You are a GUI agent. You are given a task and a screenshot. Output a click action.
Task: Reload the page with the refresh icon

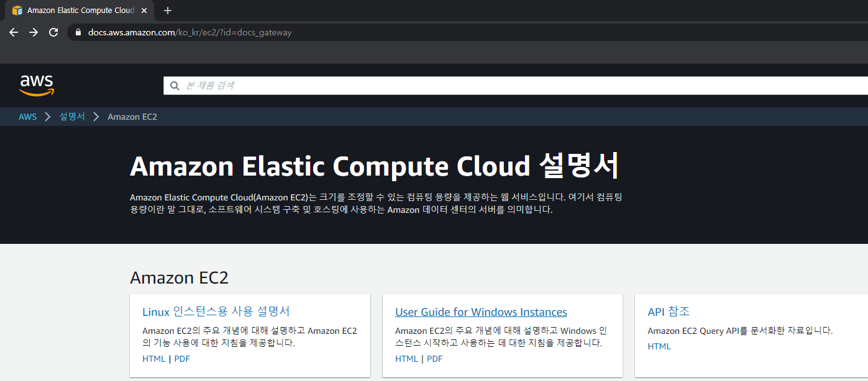tap(53, 32)
